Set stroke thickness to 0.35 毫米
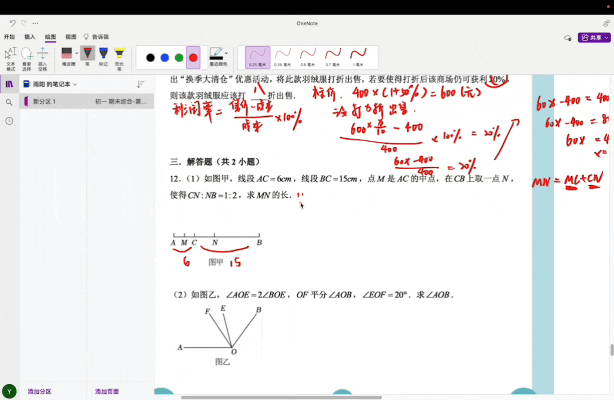 282,58
